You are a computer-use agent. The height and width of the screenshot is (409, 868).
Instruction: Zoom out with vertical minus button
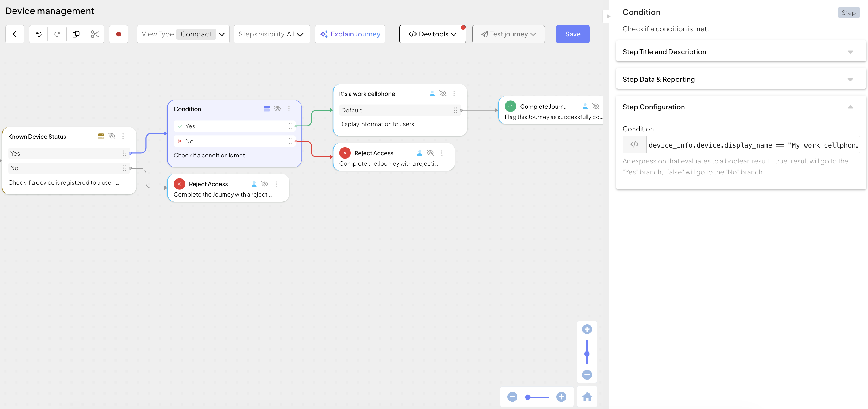tap(587, 375)
